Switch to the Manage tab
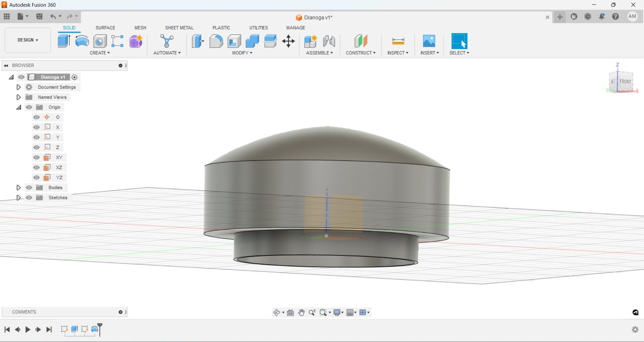This screenshot has width=644, height=342. [x=296, y=28]
